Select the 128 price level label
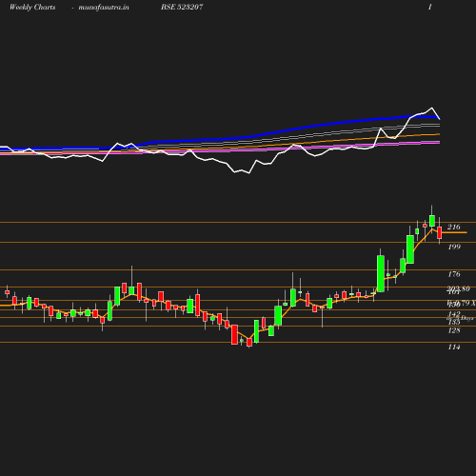Image resolution: width=476 pixels, height=476 pixels. tap(454, 330)
